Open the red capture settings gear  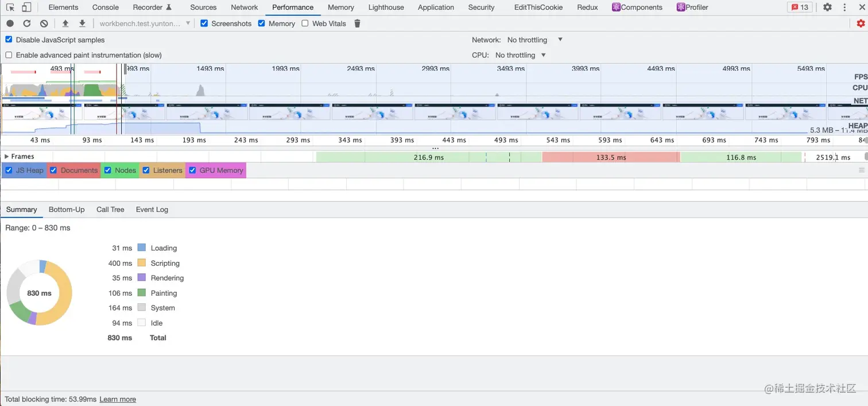point(861,24)
